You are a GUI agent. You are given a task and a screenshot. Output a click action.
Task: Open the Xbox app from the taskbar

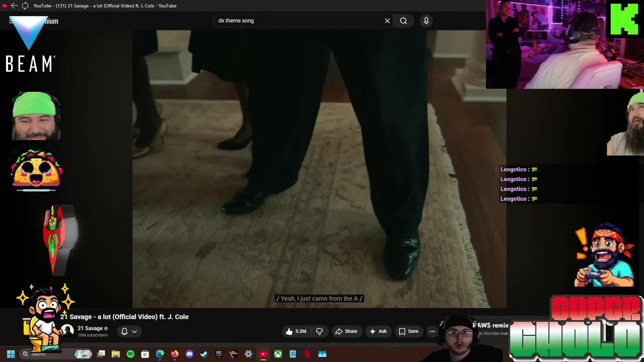tap(278, 354)
